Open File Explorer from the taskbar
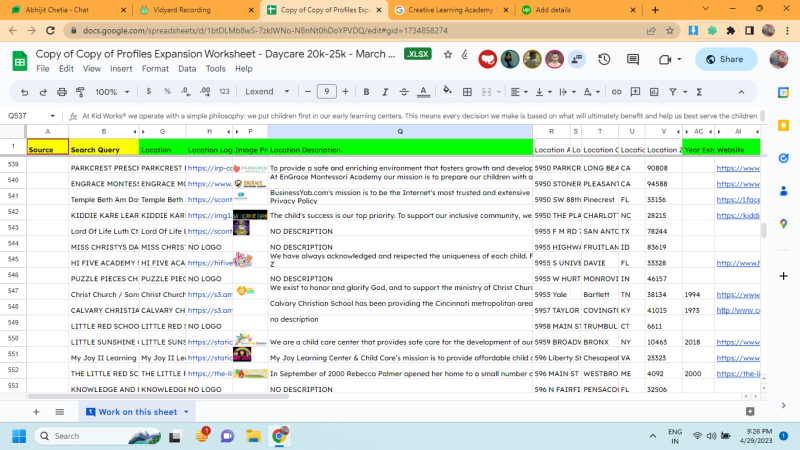800x450 pixels. point(253,436)
